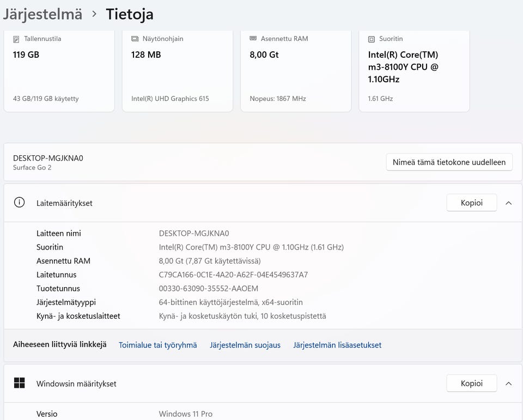Viewport: 523px width, 420px height.
Task: Copy Windows specifications with Kopioi button
Action: pos(471,384)
